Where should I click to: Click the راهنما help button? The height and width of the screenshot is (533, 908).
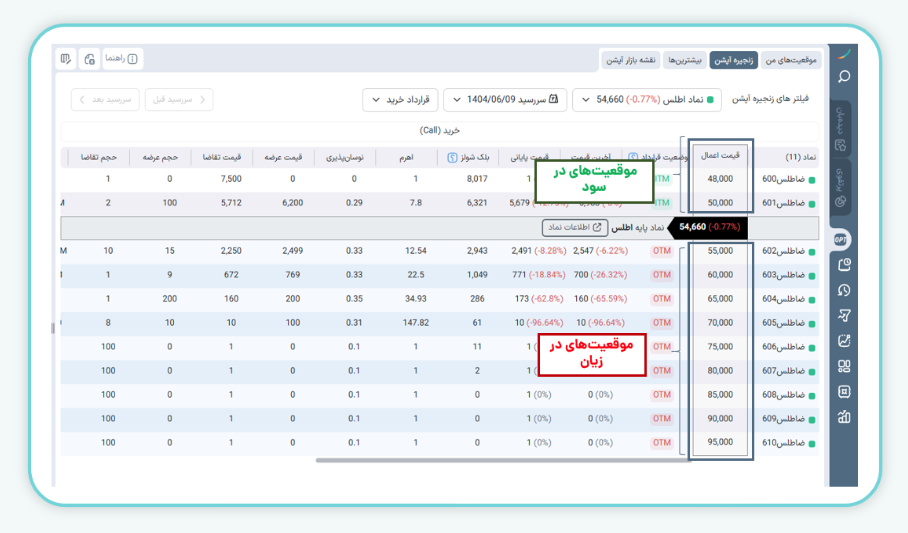(122, 59)
